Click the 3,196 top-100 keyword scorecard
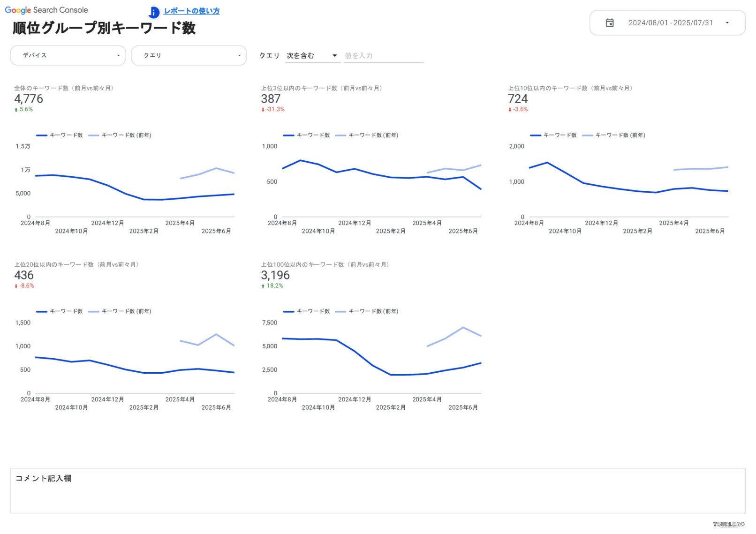756x534 pixels. [275, 275]
